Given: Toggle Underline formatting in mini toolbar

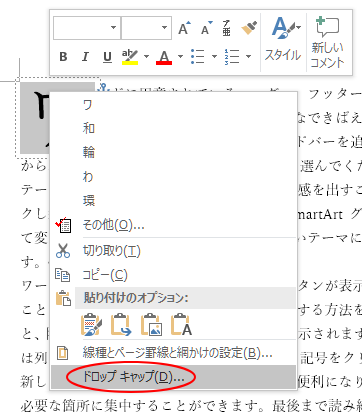Looking at the screenshot, I should [x=107, y=57].
